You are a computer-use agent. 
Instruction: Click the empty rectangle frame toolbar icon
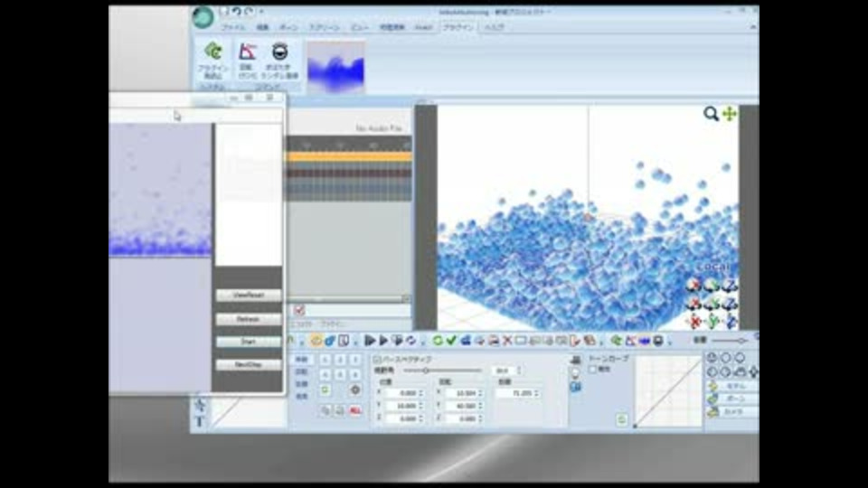(x=521, y=341)
